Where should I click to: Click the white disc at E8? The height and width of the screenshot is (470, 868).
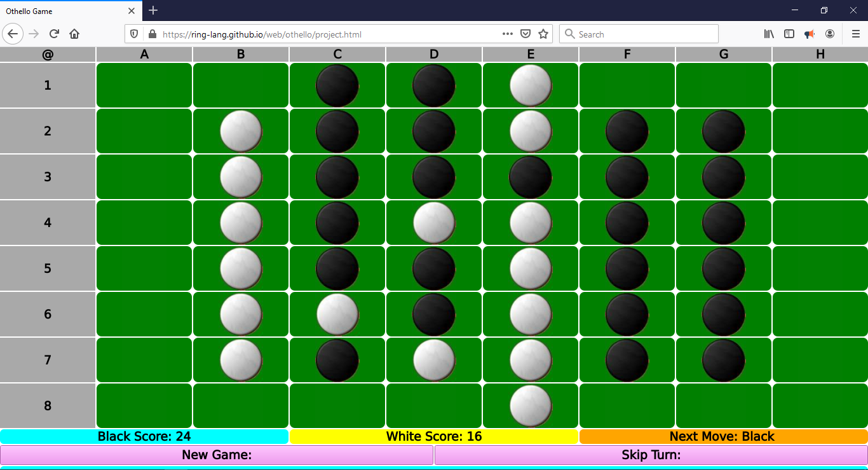tap(530, 405)
